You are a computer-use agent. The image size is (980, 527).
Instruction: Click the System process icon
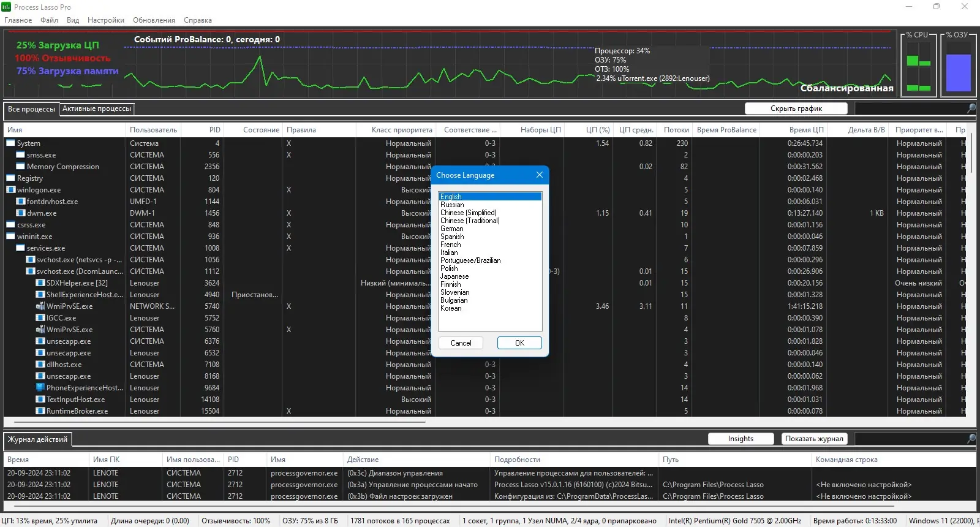point(10,143)
